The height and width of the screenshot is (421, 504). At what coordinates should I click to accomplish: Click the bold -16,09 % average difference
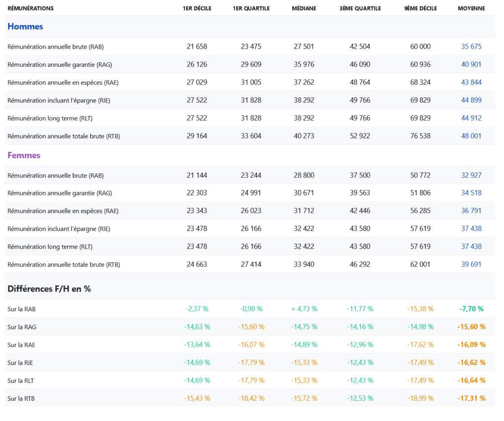(x=471, y=345)
